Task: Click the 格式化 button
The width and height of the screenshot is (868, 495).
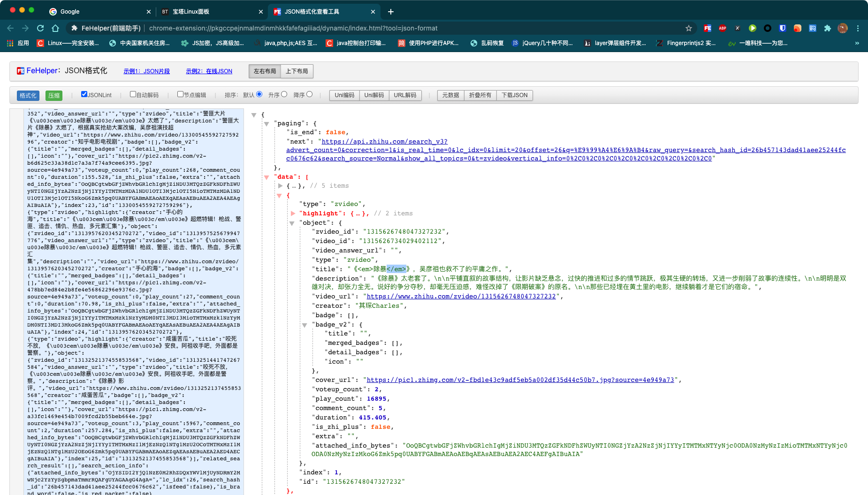Action: [x=28, y=95]
